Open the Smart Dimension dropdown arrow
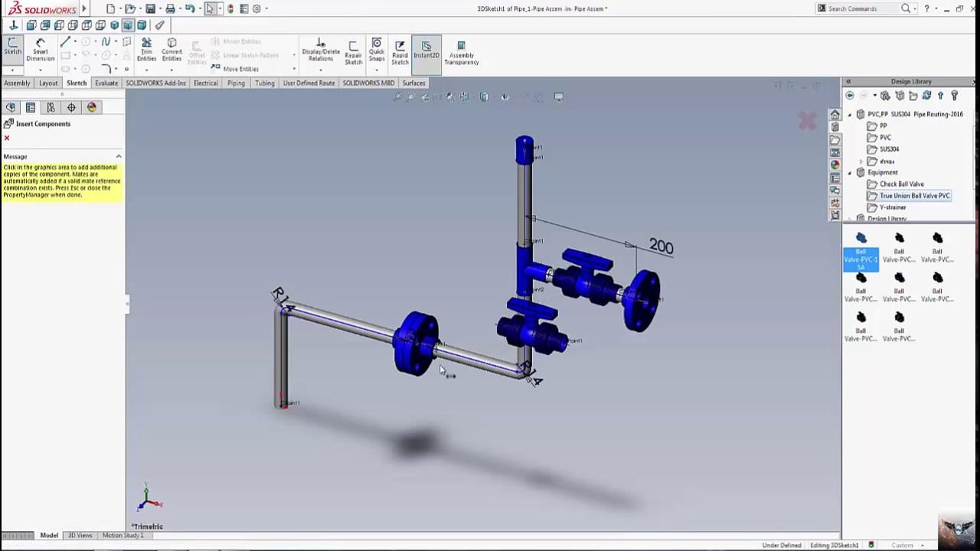 pyautogui.click(x=40, y=70)
